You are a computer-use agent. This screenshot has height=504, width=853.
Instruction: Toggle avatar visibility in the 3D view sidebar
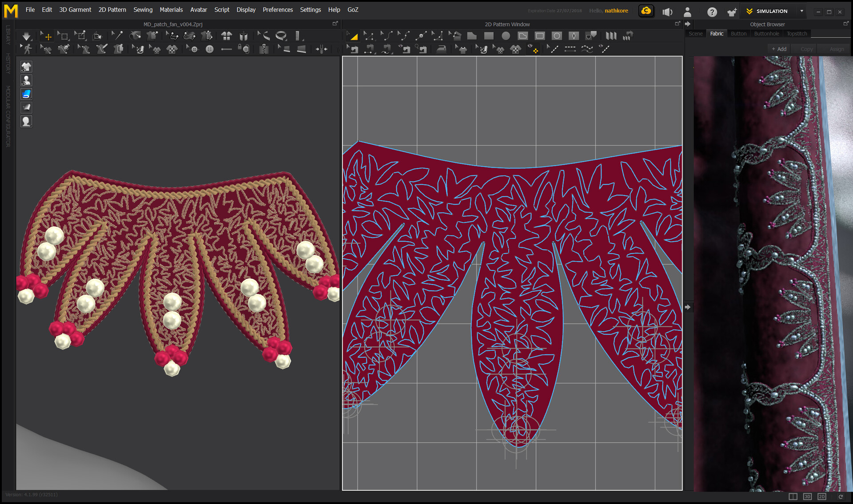[x=26, y=80]
